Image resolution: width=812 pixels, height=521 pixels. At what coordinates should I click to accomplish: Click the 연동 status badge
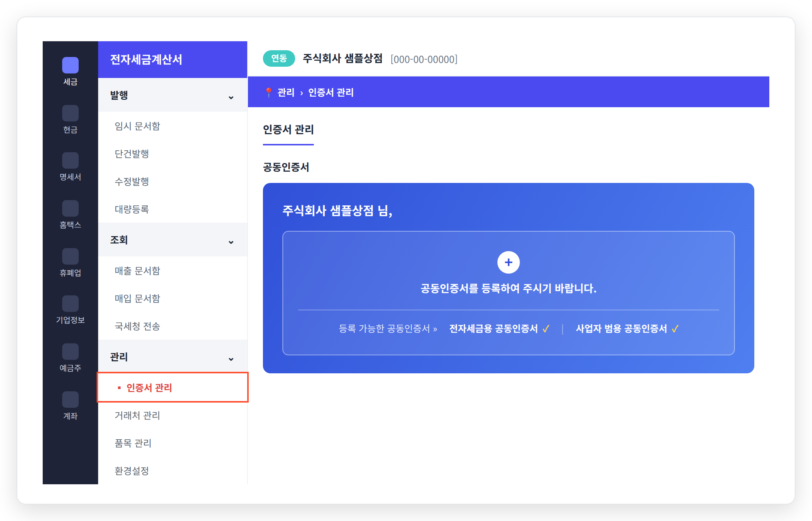click(x=279, y=58)
